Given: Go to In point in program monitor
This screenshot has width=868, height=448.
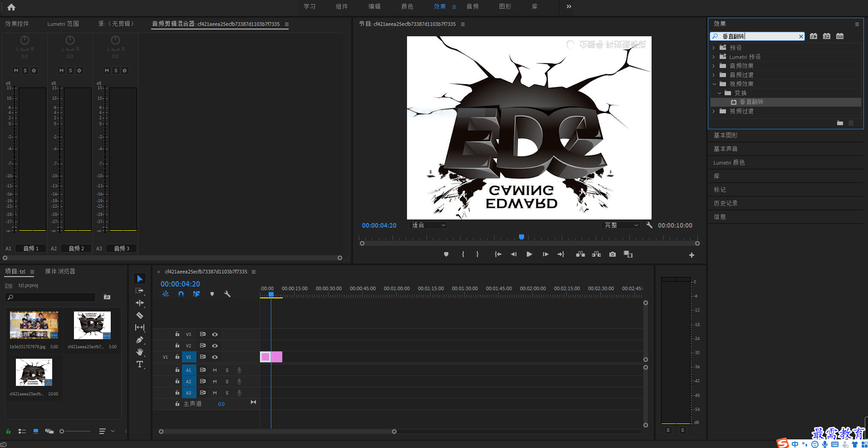Looking at the screenshot, I should pos(498,254).
